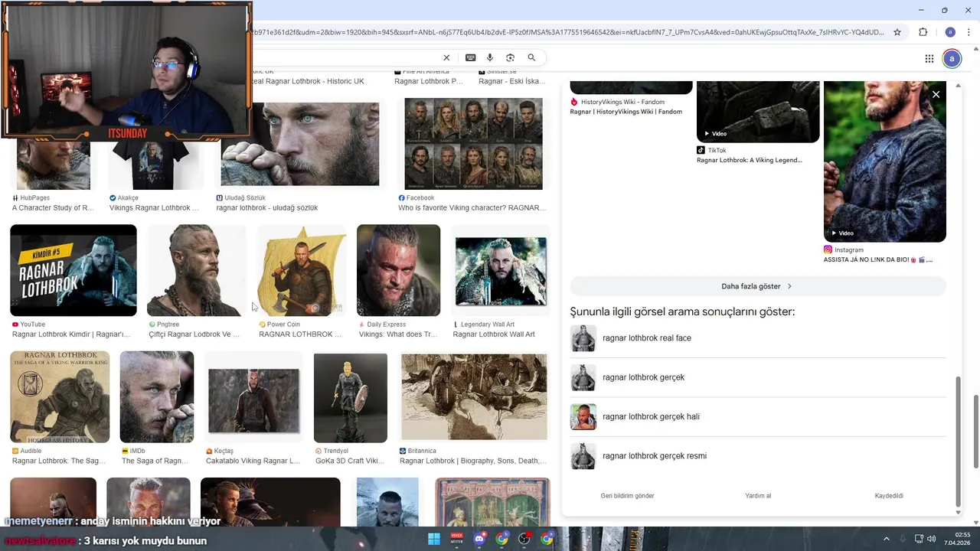Click the 'ragnar lothbrok - uludağ sözlük' caption
The height and width of the screenshot is (551, 980).
click(267, 208)
